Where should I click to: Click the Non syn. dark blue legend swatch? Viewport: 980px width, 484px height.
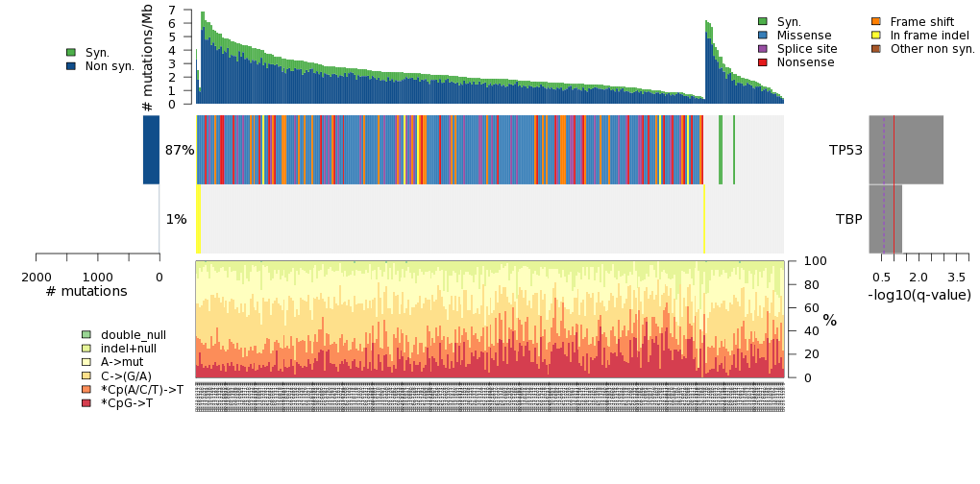[71, 66]
